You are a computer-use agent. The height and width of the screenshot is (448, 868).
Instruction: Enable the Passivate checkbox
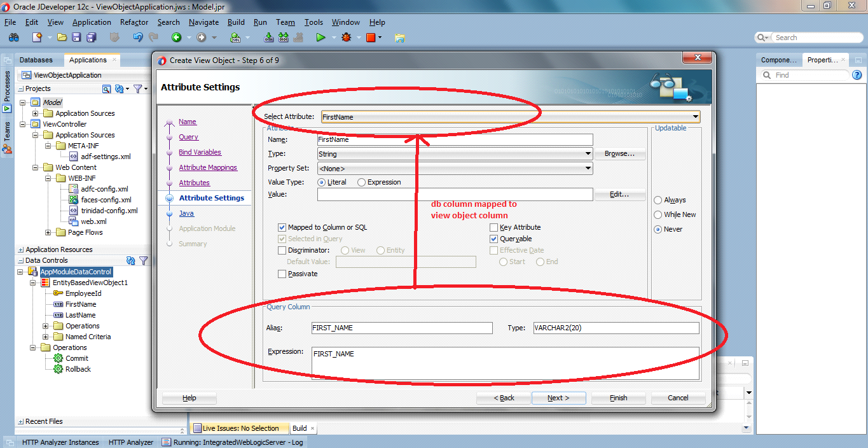[x=282, y=274]
